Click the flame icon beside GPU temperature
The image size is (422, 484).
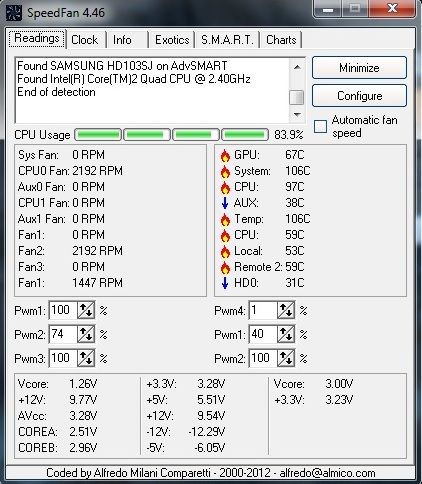click(x=225, y=155)
